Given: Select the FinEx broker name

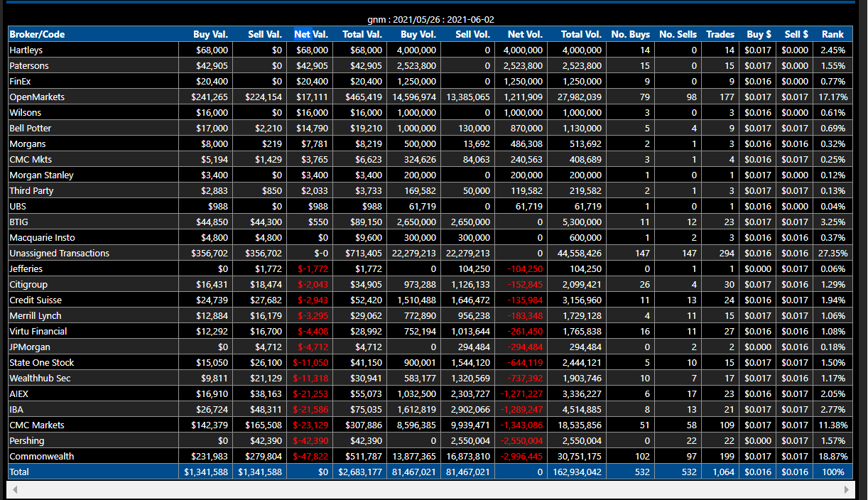Looking at the screenshot, I should click(21, 81).
